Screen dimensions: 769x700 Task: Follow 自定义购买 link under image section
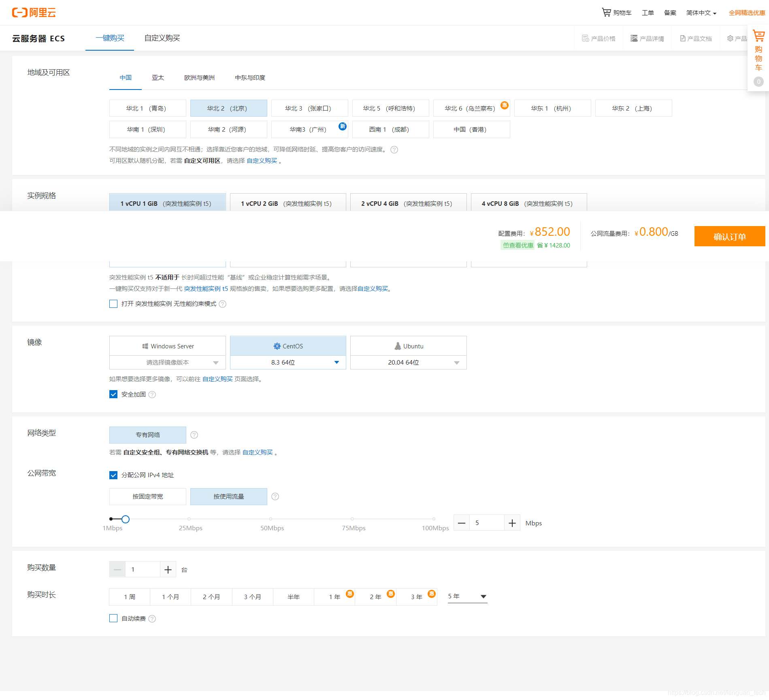point(217,379)
